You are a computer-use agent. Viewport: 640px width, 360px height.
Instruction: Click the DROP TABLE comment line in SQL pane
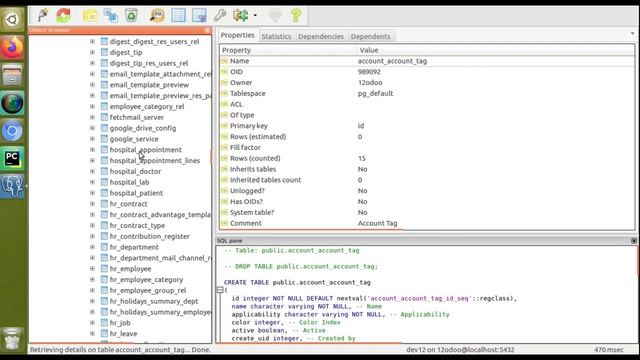(x=301, y=267)
